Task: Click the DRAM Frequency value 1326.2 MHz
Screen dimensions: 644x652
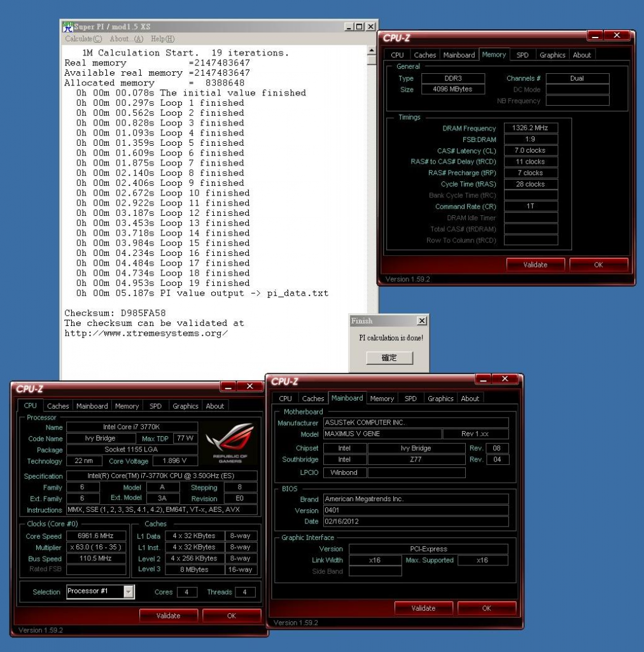Action: [x=531, y=127]
